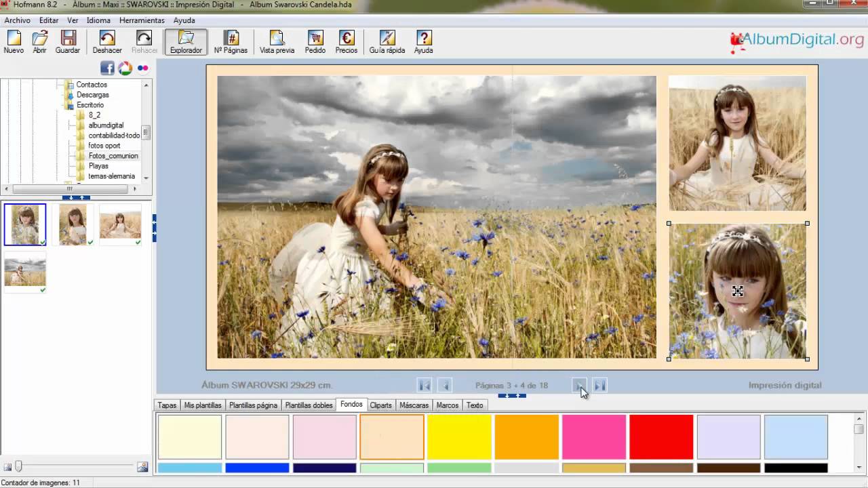Open Vista previa preview
This screenshot has height=488, width=868.
coord(277,42)
